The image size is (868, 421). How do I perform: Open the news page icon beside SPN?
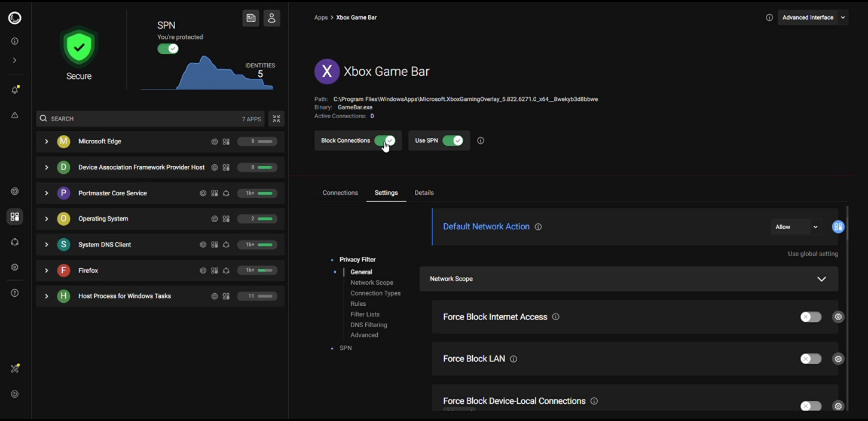click(251, 19)
